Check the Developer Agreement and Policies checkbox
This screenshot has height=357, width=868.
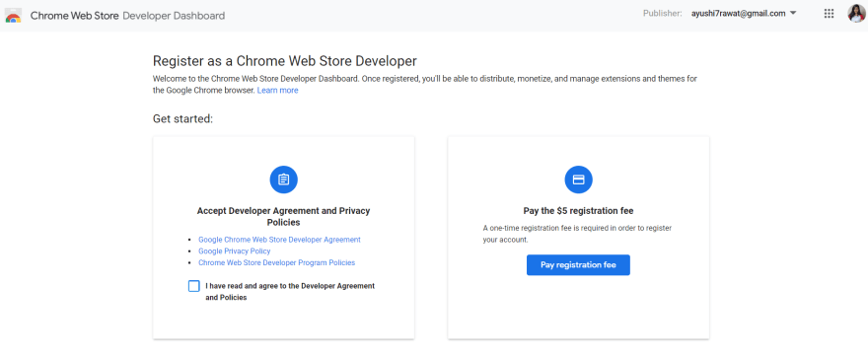[x=193, y=286]
